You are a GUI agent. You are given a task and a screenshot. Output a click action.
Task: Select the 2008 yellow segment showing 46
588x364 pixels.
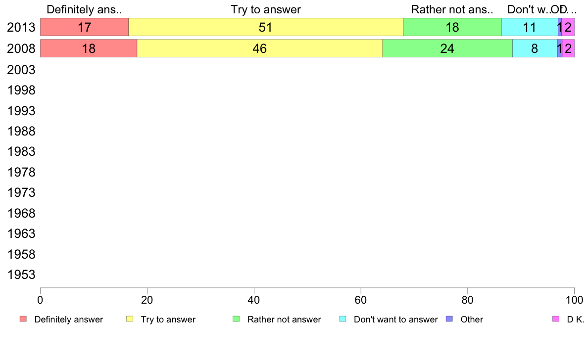point(259,48)
